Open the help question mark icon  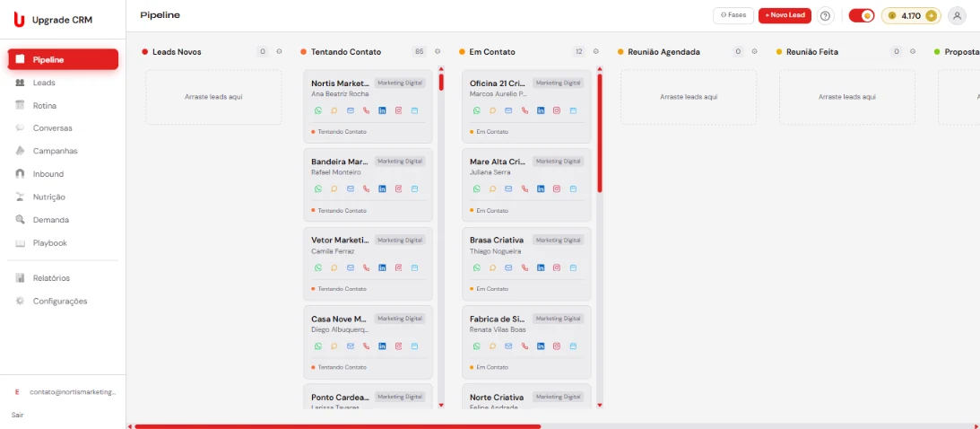[x=826, y=16]
